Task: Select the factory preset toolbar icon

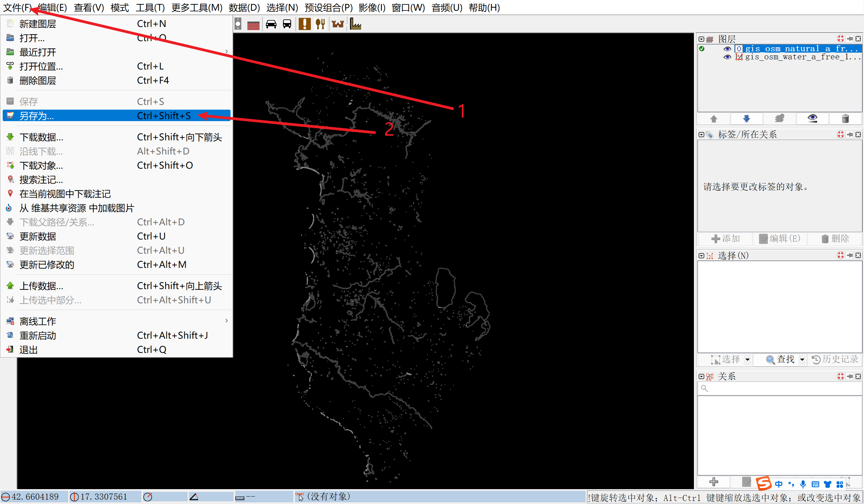Action: pyautogui.click(x=355, y=24)
